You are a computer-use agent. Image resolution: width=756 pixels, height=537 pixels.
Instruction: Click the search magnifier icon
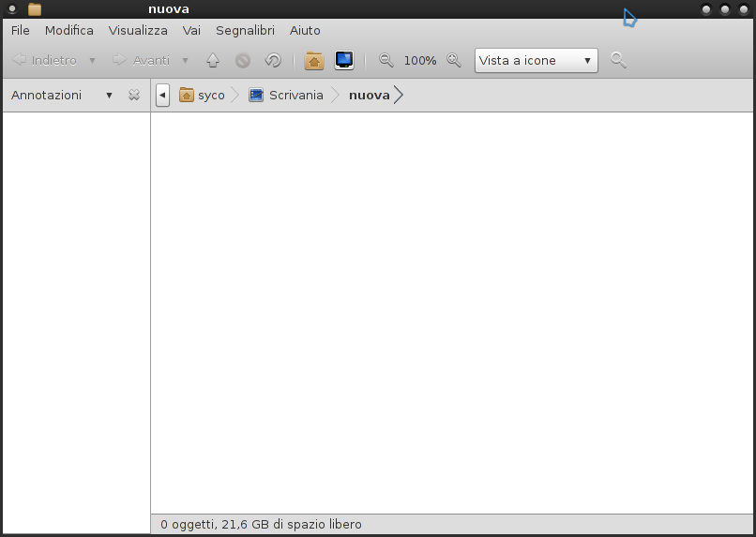pyautogui.click(x=618, y=60)
